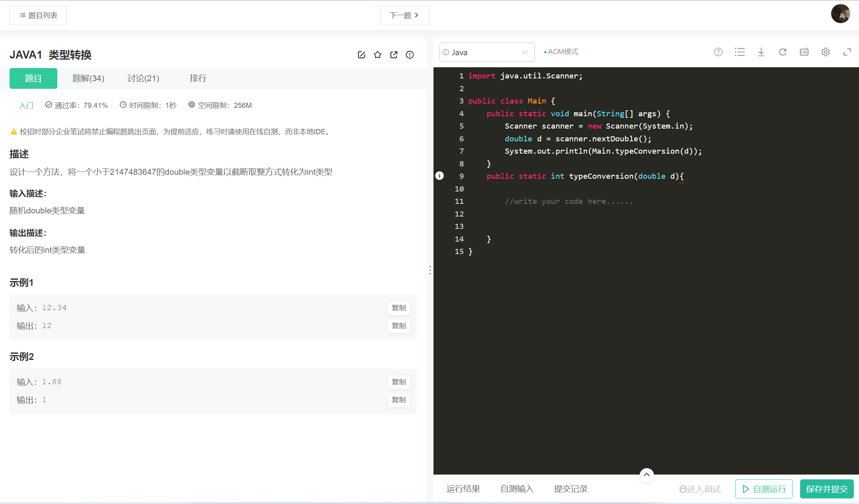Open the 运行结果 tab
Image resolution: width=859 pixels, height=504 pixels.
[x=463, y=489]
